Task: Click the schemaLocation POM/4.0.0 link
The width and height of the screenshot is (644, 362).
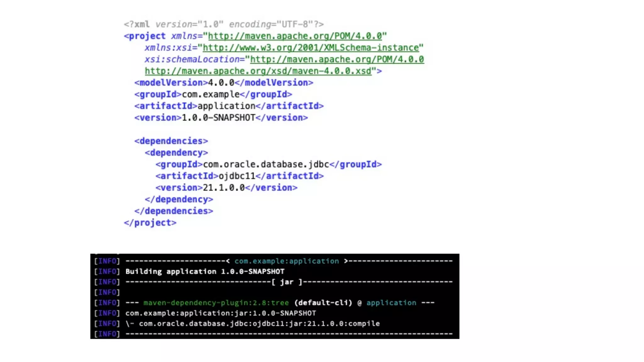Action: point(337,59)
